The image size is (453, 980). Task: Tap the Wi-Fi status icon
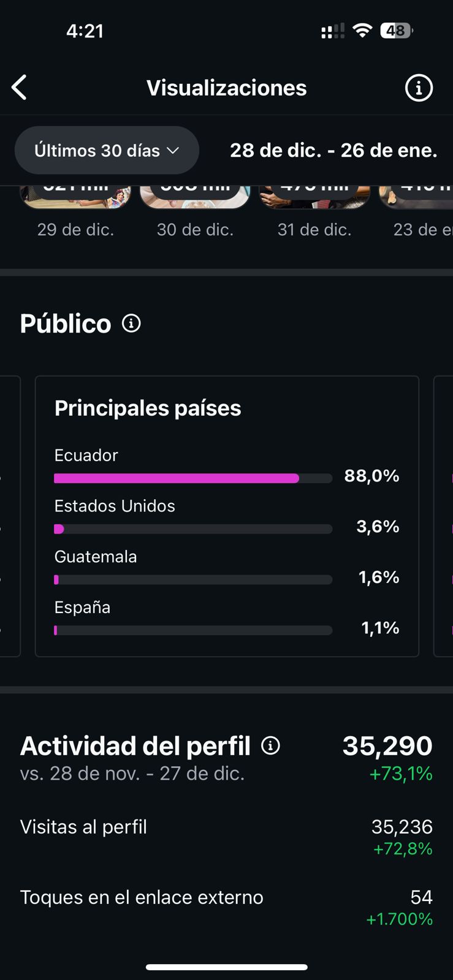[x=363, y=31]
